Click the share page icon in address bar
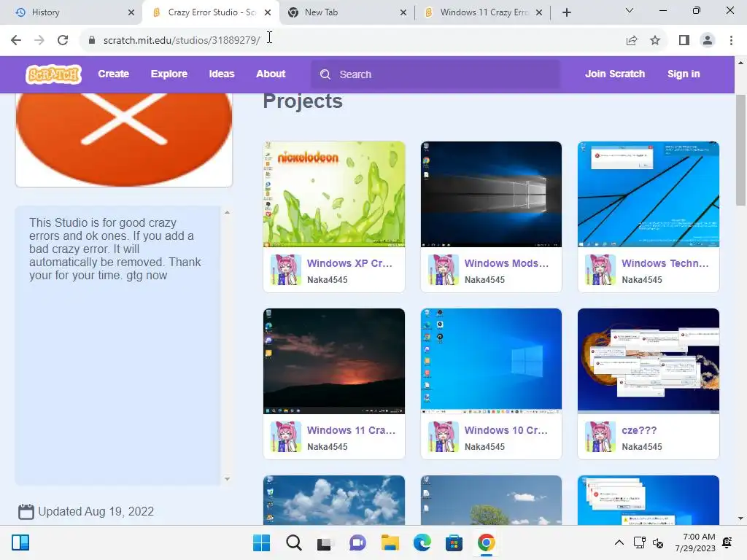Screen dimensions: 747x560 (632, 40)
